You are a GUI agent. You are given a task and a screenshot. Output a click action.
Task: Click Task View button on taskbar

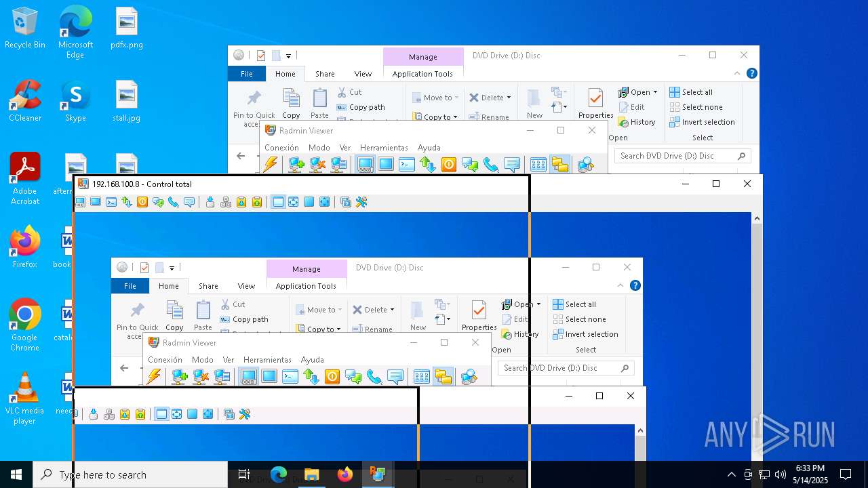(x=244, y=474)
